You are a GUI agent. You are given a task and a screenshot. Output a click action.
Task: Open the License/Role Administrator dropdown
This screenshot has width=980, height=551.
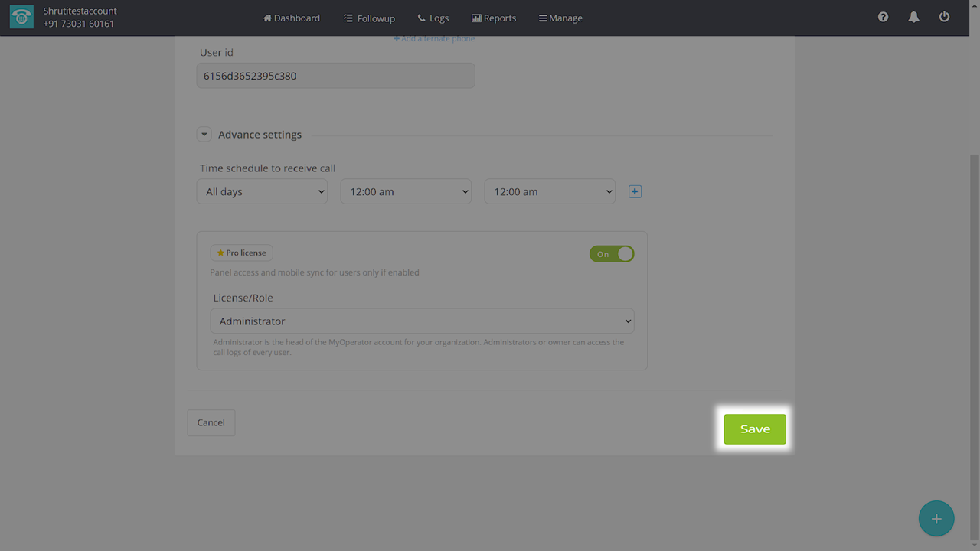pyautogui.click(x=422, y=321)
